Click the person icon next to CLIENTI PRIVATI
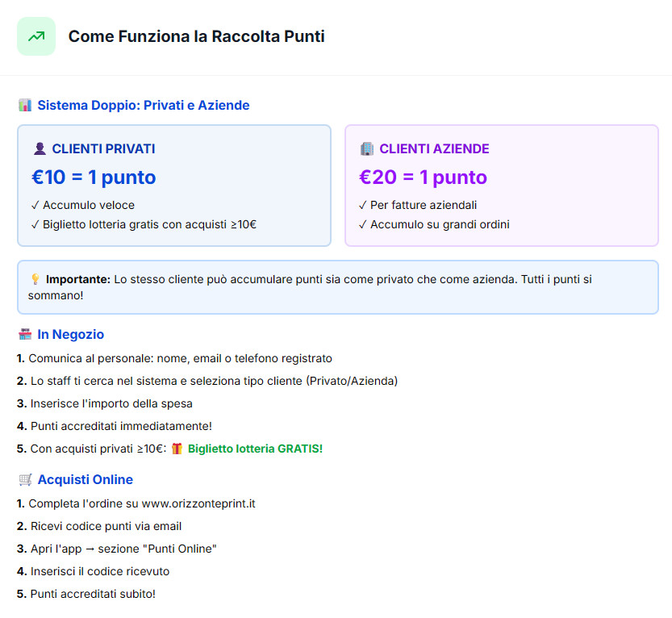This screenshot has height=618, width=672. 40,148
